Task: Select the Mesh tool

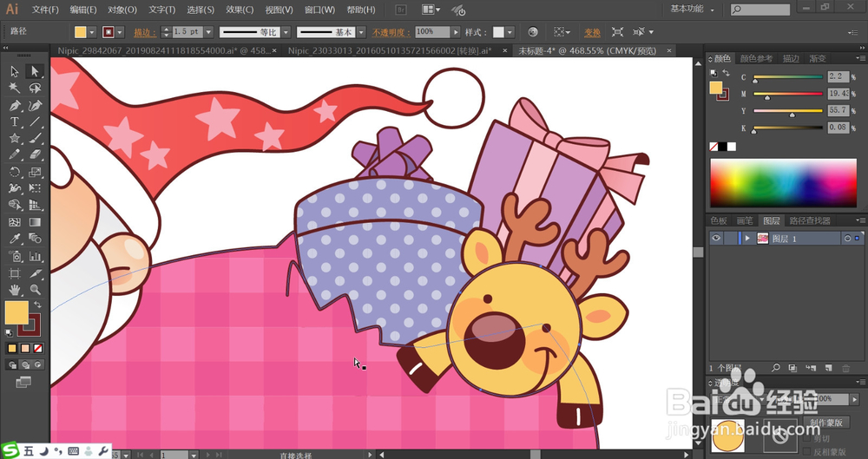Action: click(15, 222)
